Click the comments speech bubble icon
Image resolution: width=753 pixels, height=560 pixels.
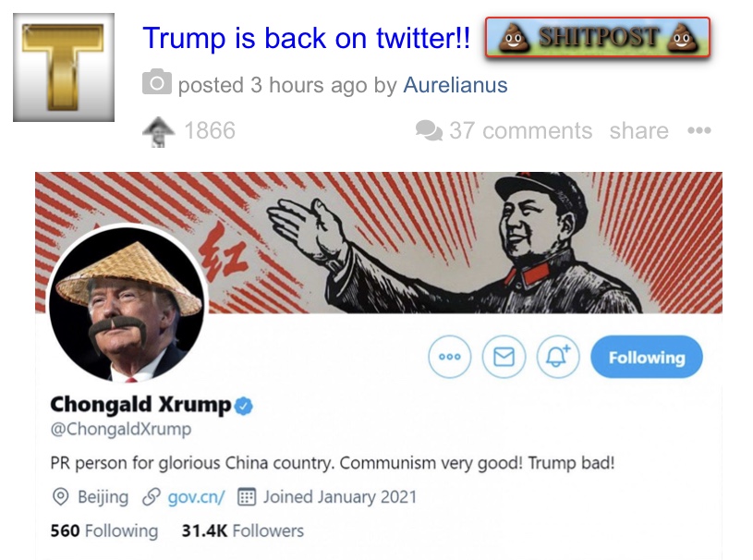click(x=429, y=130)
